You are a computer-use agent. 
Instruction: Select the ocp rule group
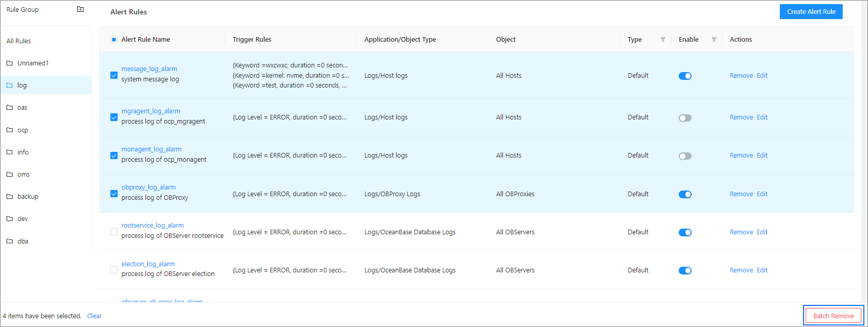tap(23, 130)
